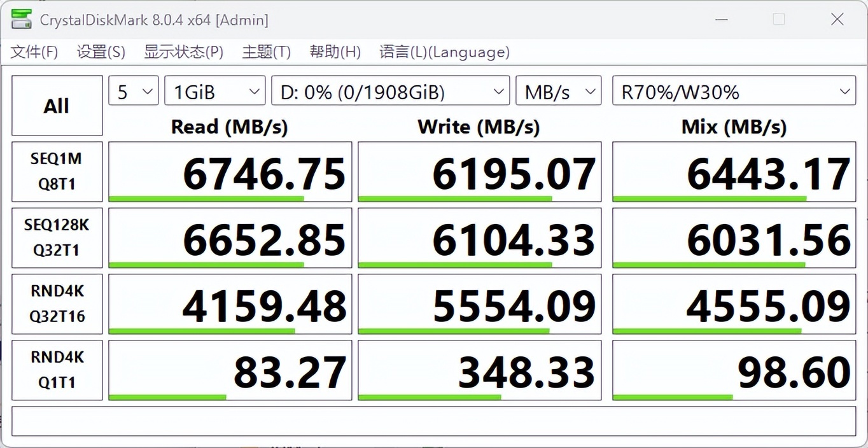This screenshot has height=448, width=868.
Task: Open the MB/s unit selector
Action: tap(558, 92)
